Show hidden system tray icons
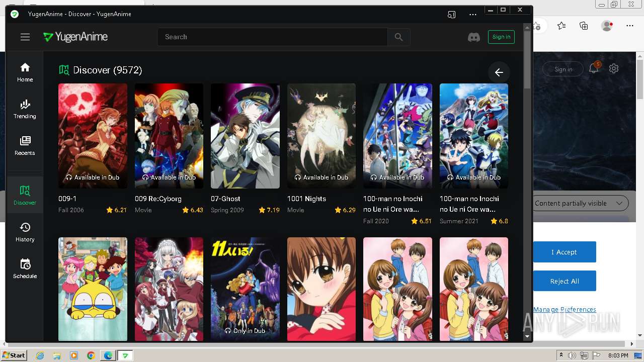The height and width of the screenshot is (362, 644). point(561,355)
